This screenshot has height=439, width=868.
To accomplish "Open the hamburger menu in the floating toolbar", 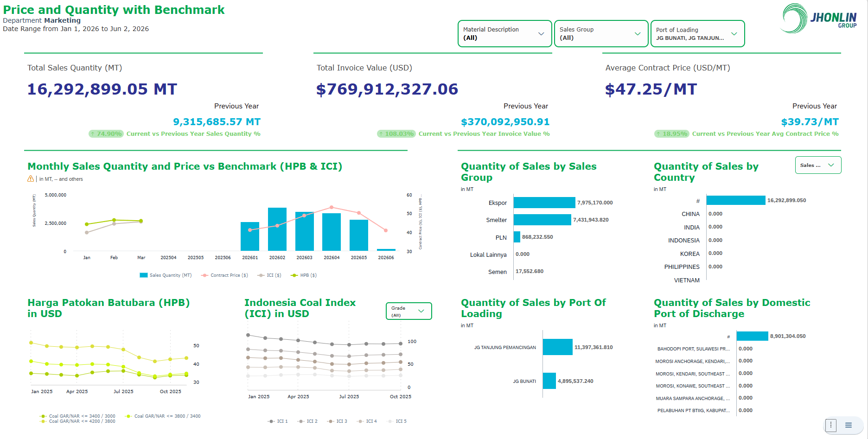I will click(x=849, y=425).
